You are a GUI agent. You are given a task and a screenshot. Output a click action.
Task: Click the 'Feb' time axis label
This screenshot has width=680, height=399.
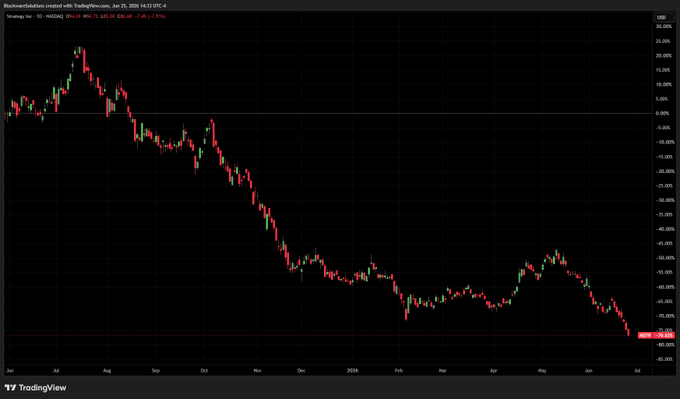click(399, 371)
